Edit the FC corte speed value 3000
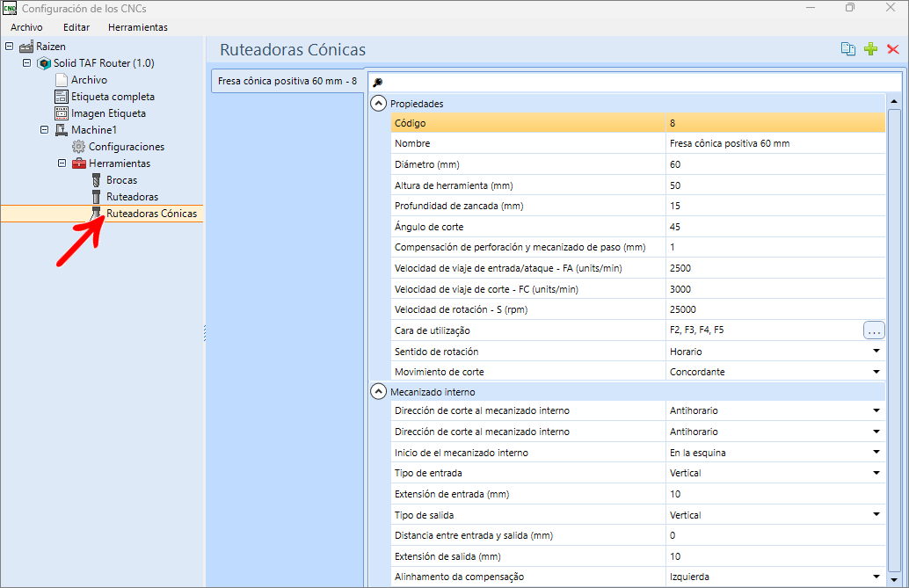The image size is (909, 588). pos(775,289)
